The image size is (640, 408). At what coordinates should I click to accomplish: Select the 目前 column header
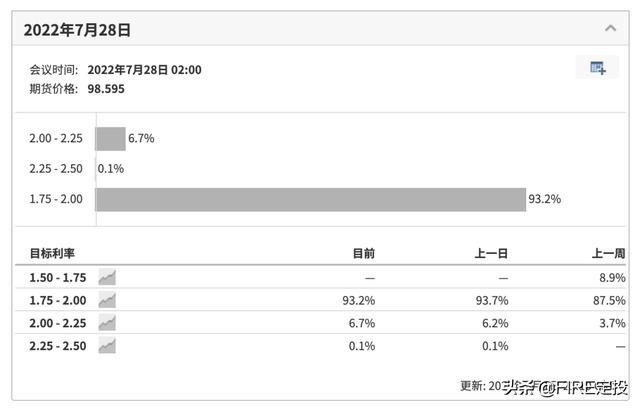tap(364, 253)
